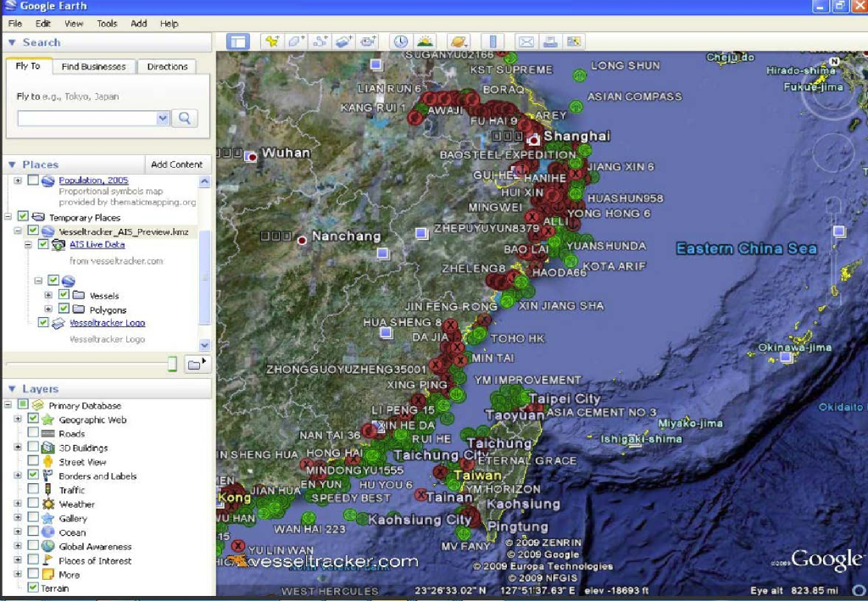Open the AIS Live Data link
The image size is (868, 601).
pos(97,245)
